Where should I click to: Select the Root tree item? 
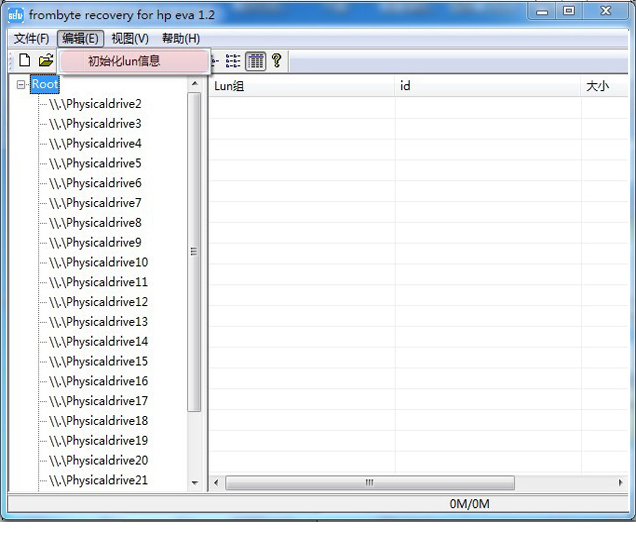click(45, 84)
